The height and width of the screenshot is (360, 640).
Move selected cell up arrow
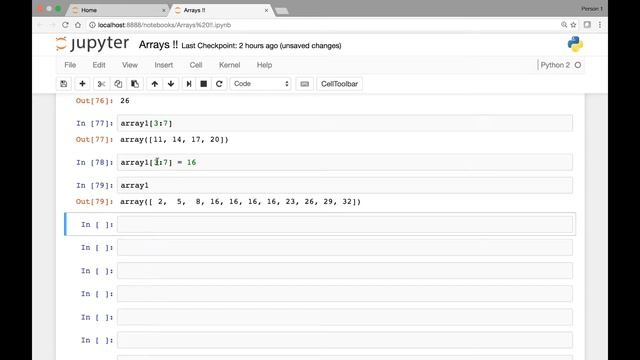[x=155, y=84]
